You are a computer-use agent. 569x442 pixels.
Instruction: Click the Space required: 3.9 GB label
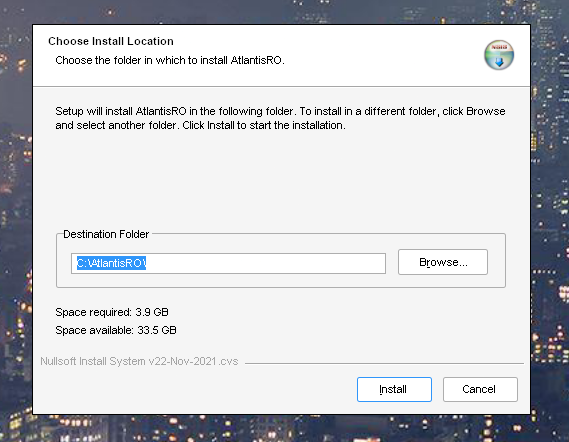point(112,312)
